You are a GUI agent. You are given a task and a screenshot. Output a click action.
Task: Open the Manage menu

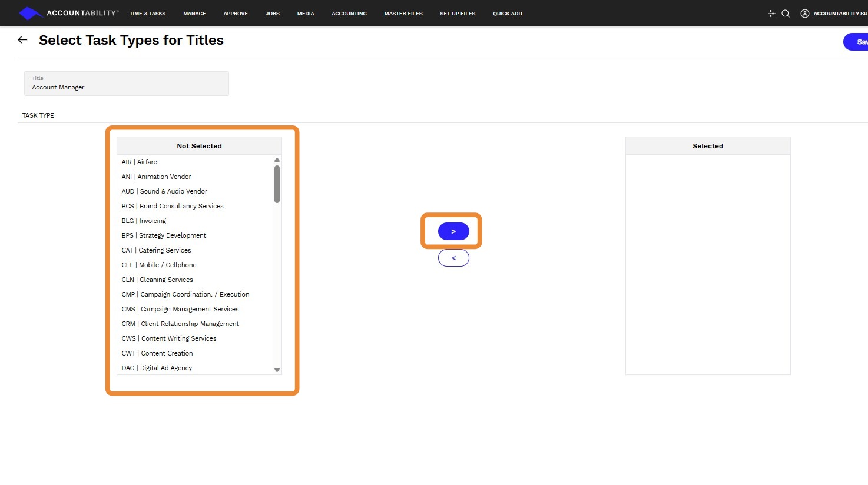tap(194, 14)
